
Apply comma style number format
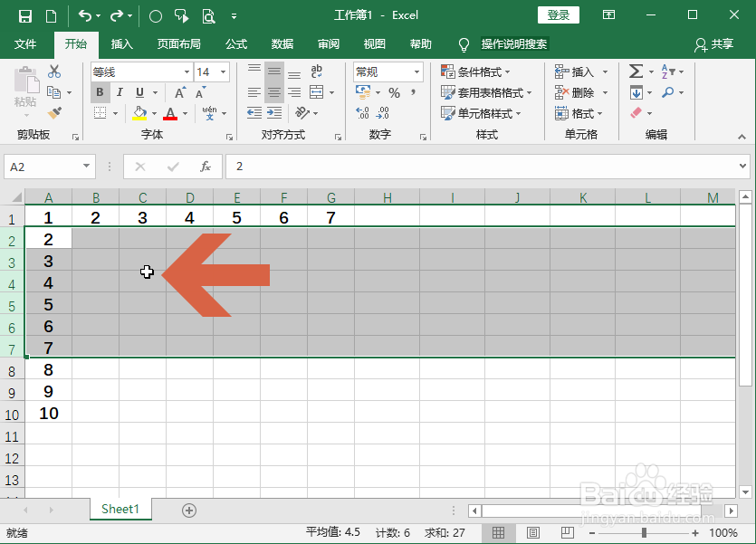413,92
